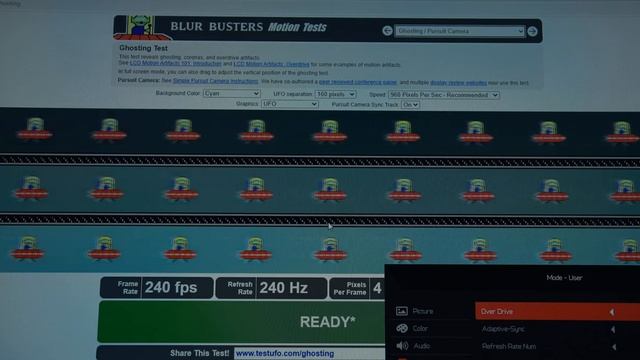
Task: Click the 240 Hz Refresh Rate readout
Action: tap(271, 288)
